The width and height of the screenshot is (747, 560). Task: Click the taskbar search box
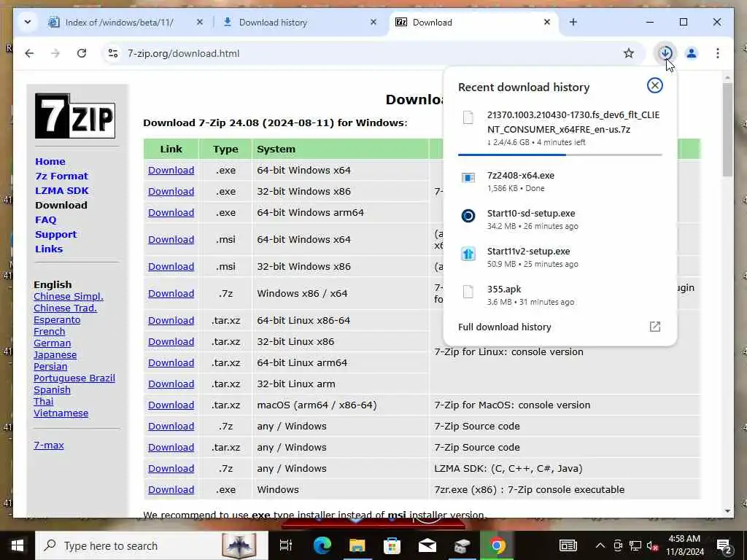click(x=152, y=545)
